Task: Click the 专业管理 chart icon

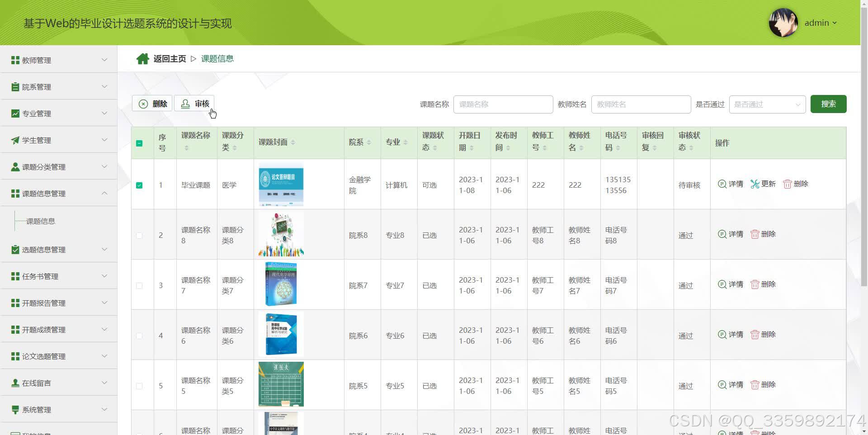Action: [15, 113]
